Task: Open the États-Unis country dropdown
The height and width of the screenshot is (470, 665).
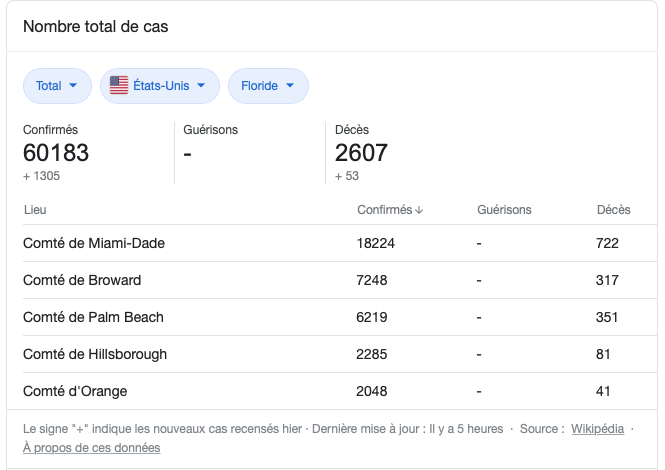Action: (x=160, y=86)
